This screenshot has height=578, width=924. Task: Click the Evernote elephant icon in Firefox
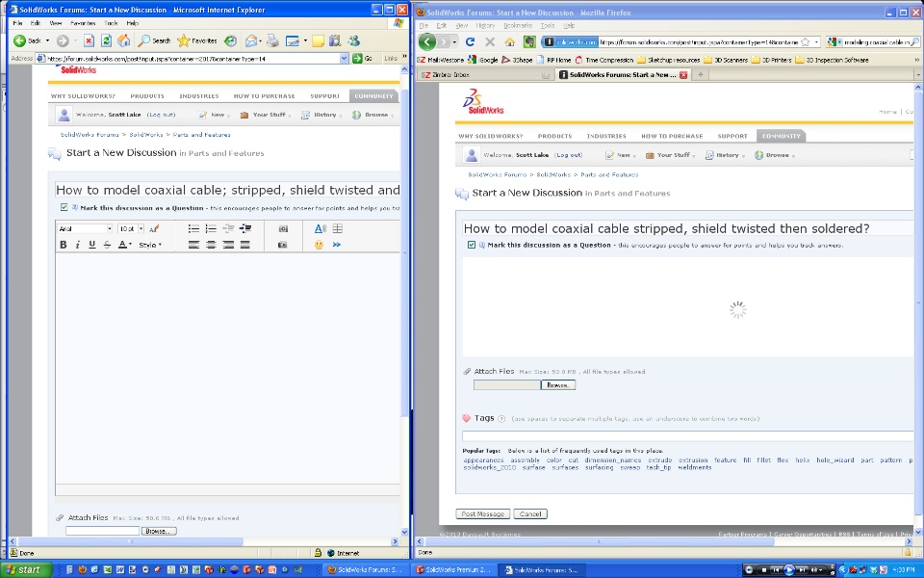[529, 41]
